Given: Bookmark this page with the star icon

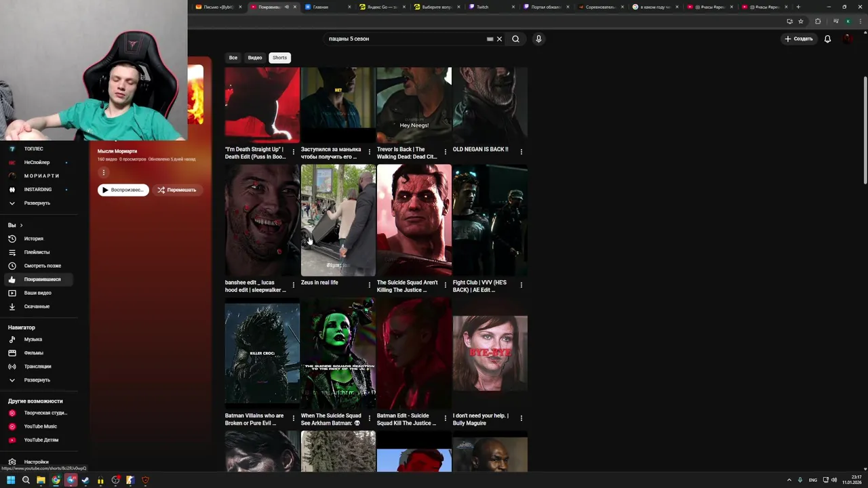Looking at the screenshot, I should (x=801, y=21).
